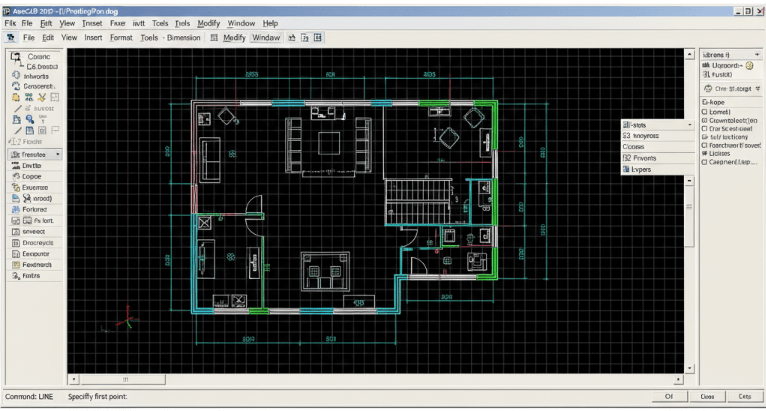Select tnoyross in the popup list

point(658,135)
